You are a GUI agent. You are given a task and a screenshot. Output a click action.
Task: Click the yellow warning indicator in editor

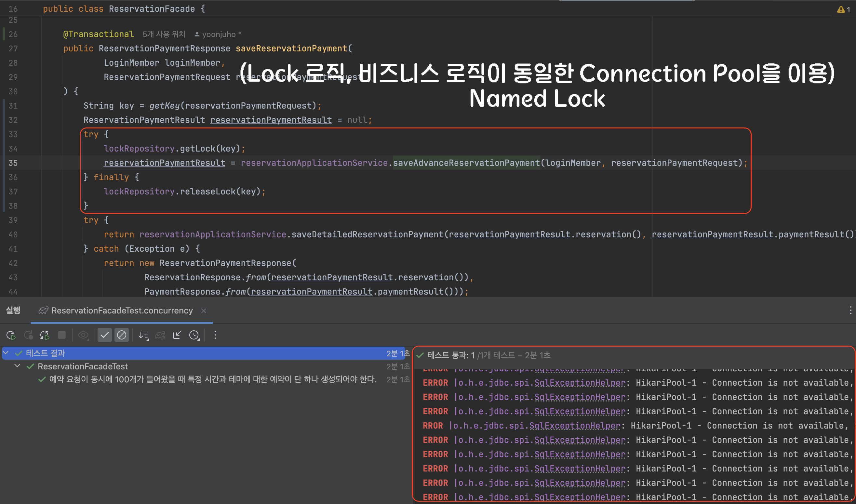point(842,9)
